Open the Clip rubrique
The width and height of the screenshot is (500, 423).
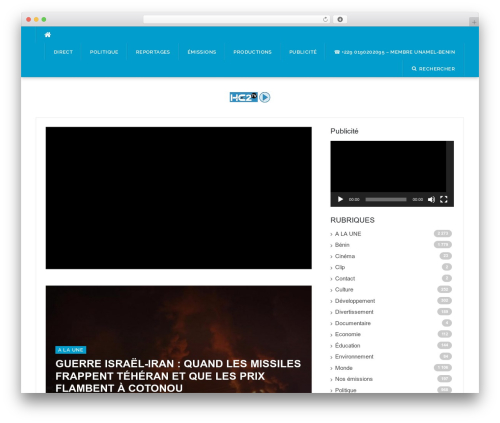pos(340,267)
